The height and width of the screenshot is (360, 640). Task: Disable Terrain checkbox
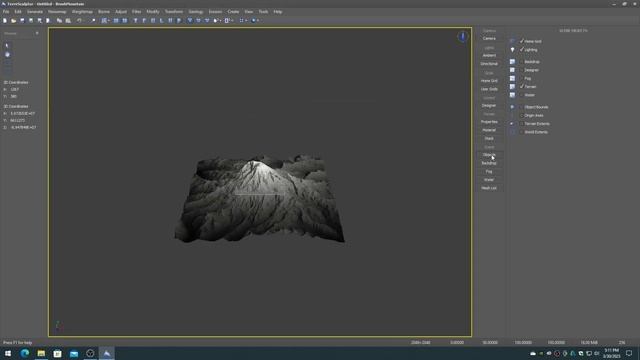tap(522, 87)
